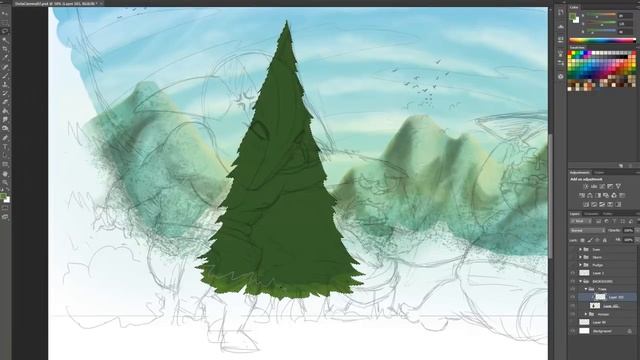The image size is (640, 360).
Task: Toggle visibility of Pudge group
Action: [572, 265]
